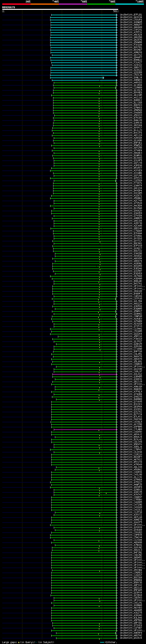This screenshot has width=146, height=644.
Task: Select hit label UniRef100_D0CGR5
Action: pos(131,193)
